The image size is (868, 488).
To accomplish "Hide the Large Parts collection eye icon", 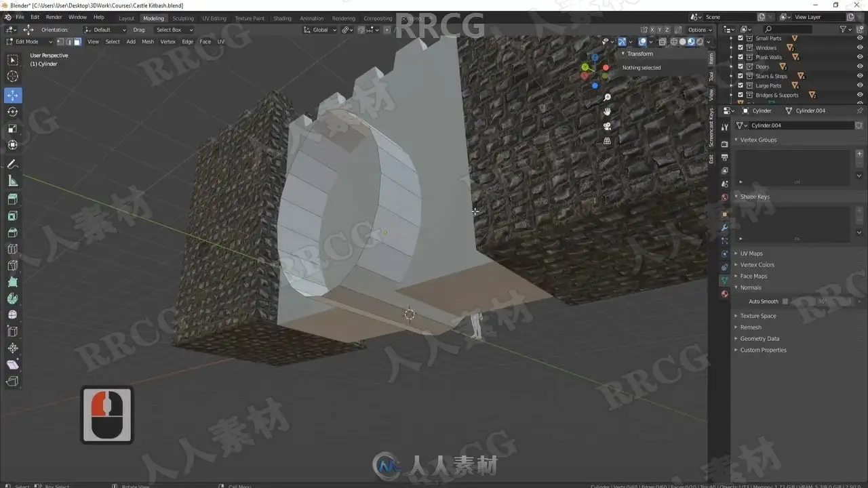I will (860, 85).
